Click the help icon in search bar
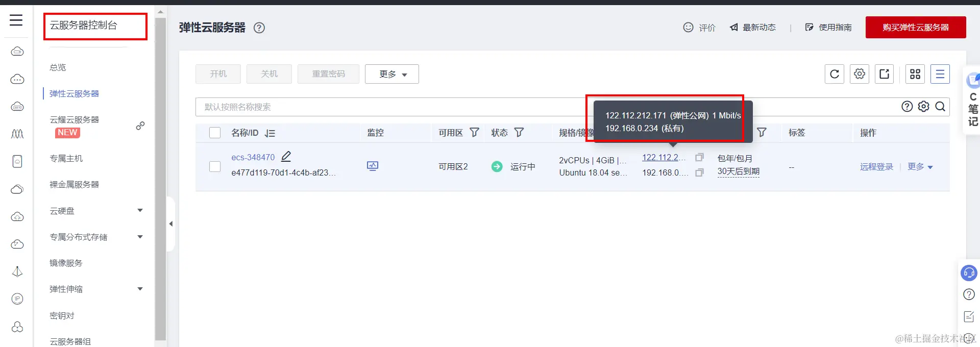The height and width of the screenshot is (347, 980). click(x=907, y=106)
